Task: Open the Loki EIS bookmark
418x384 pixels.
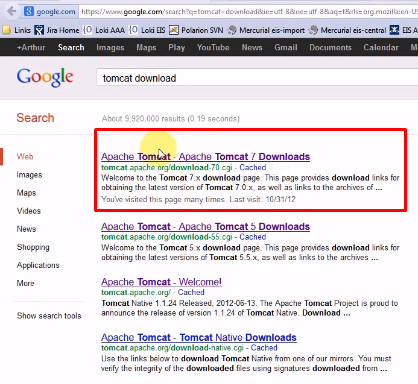Action: (x=147, y=30)
